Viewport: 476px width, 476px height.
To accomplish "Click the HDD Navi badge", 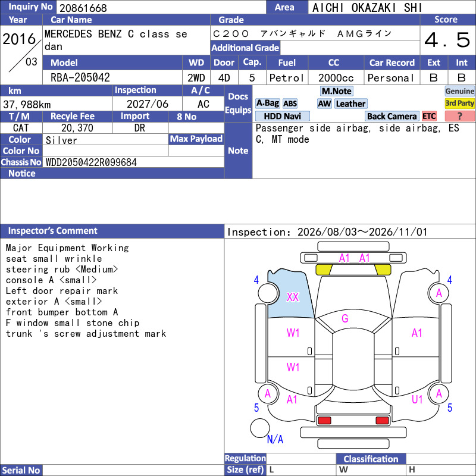I will click(282, 116).
